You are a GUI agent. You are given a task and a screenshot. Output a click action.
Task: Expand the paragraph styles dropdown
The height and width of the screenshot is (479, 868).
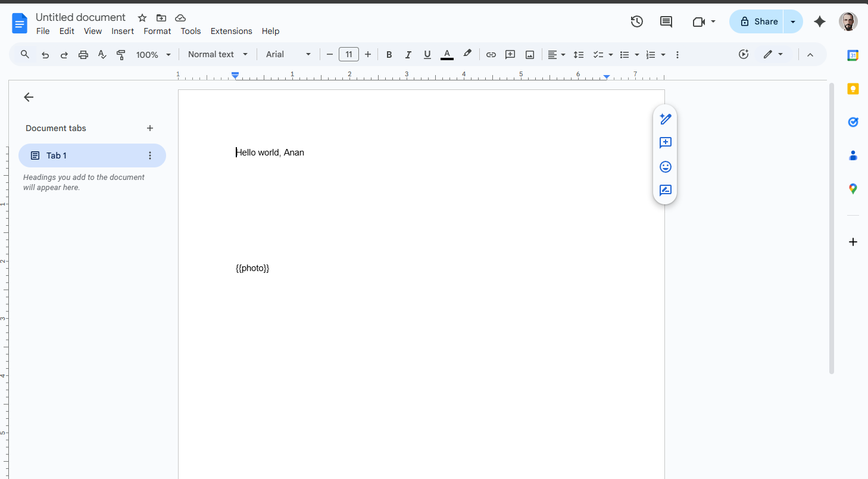coord(217,54)
